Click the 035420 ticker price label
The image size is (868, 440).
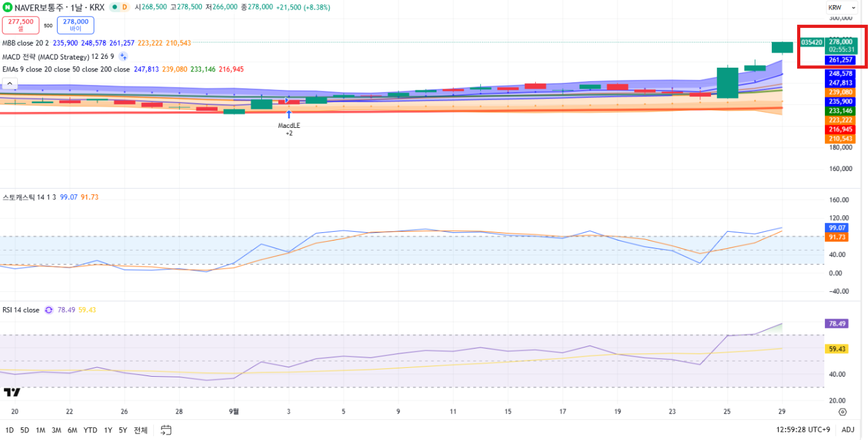[x=812, y=42]
